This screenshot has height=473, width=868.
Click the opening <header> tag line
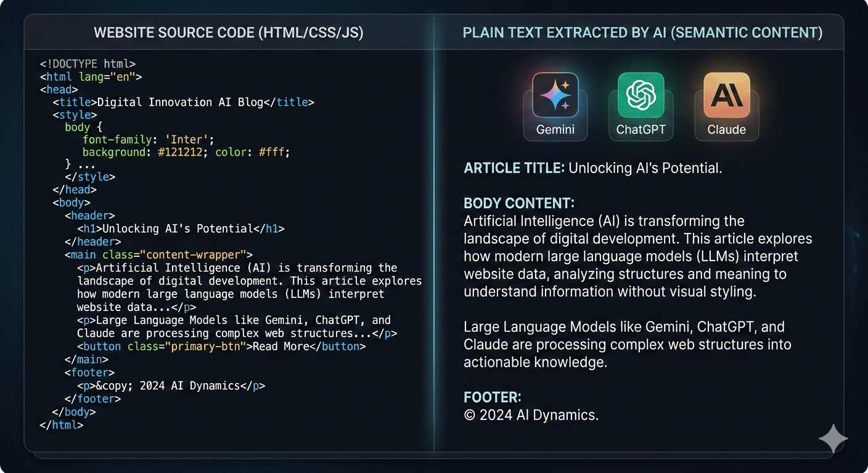click(90, 216)
